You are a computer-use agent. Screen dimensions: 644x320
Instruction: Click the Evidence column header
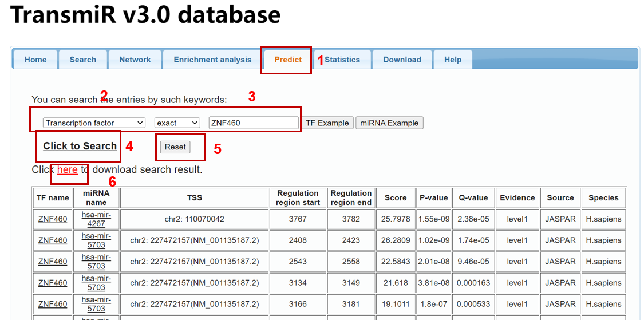click(517, 197)
